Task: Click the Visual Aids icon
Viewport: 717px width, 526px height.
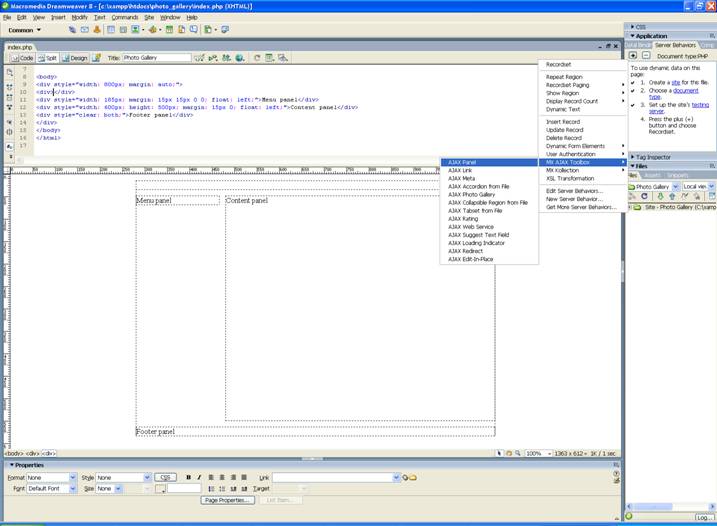Action: pos(283,58)
